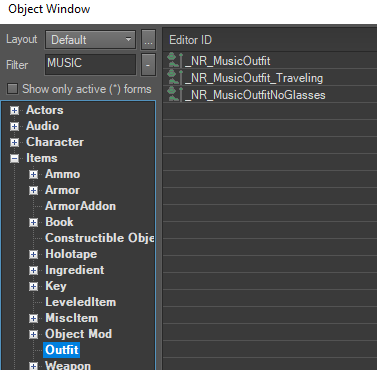The height and width of the screenshot is (370, 377).
Task: Select the Ingredient category
Action: pyautogui.click(x=75, y=270)
